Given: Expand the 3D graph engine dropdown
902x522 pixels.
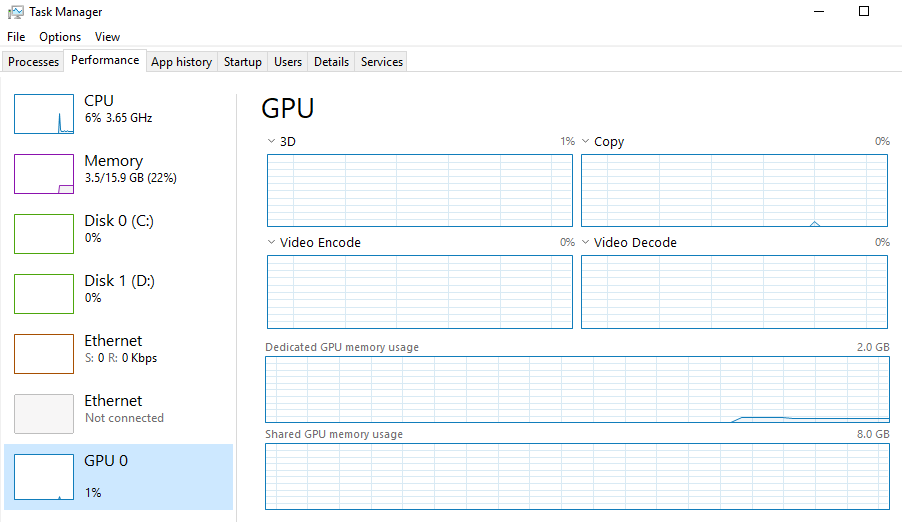Looking at the screenshot, I should coord(272,142).
